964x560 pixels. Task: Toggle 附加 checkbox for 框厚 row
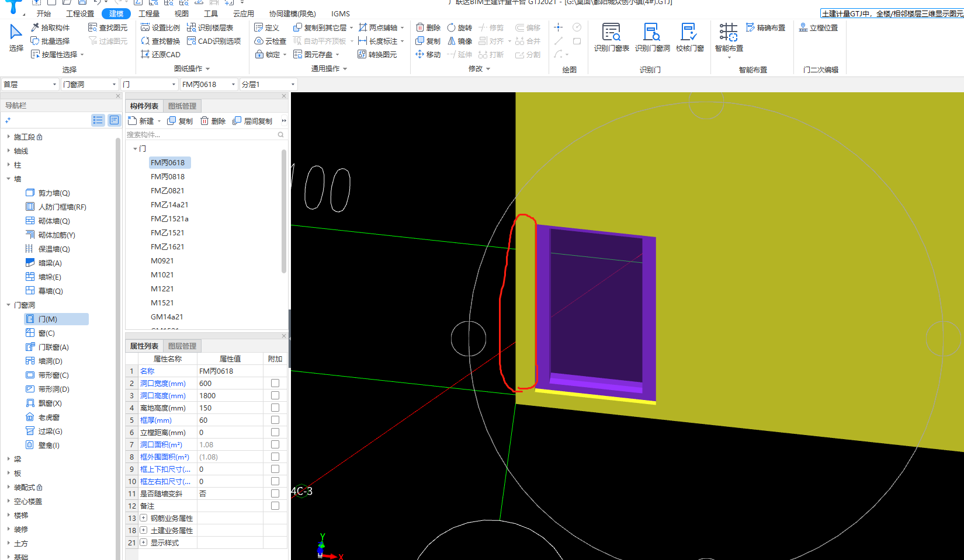pyautogui.click(x=275, y=420)
